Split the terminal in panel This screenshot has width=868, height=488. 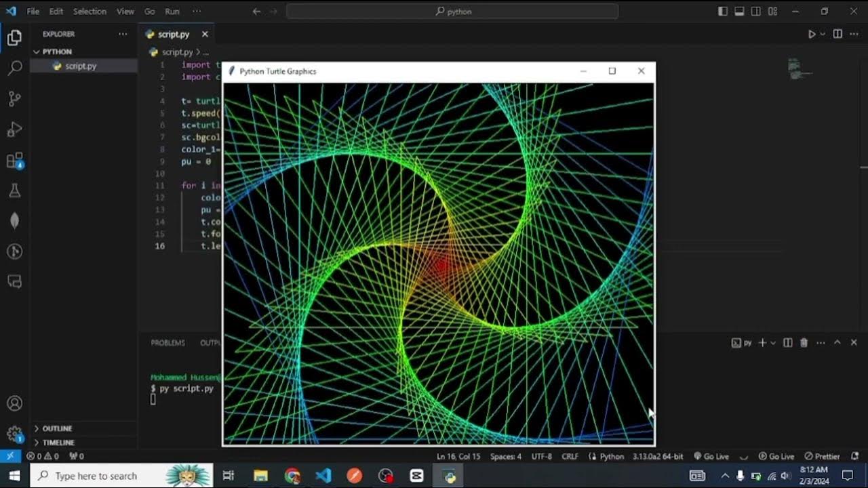787,343
